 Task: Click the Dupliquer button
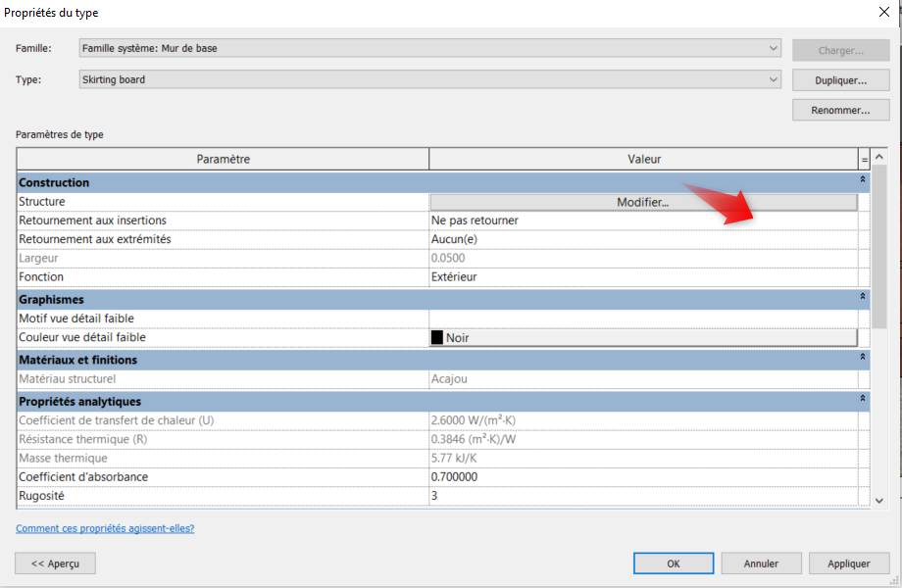pyautogui.click(x=840, y=79)
